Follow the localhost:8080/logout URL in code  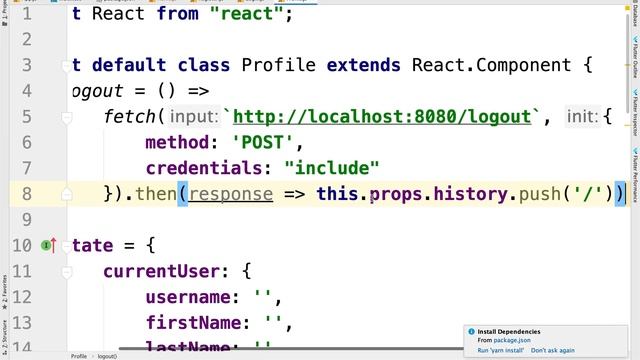click(x=382, y=117)
